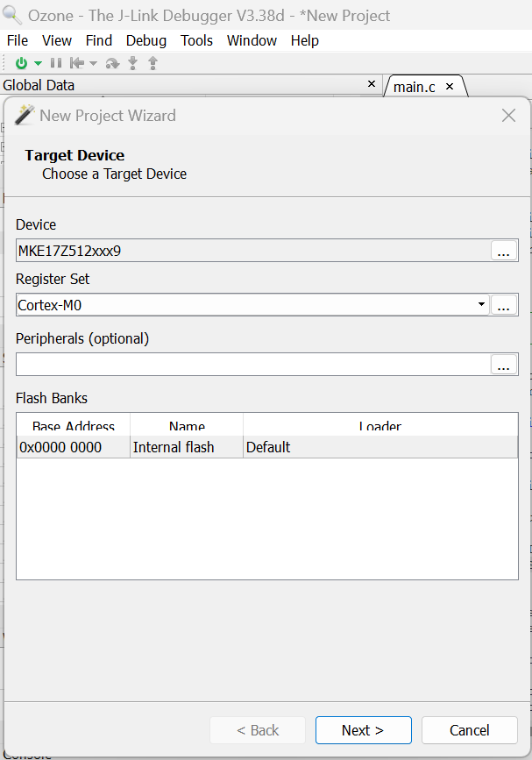The image size is (532, 760).
Task: Click the Peripherals input field
Action: click(x=252, y=365)
